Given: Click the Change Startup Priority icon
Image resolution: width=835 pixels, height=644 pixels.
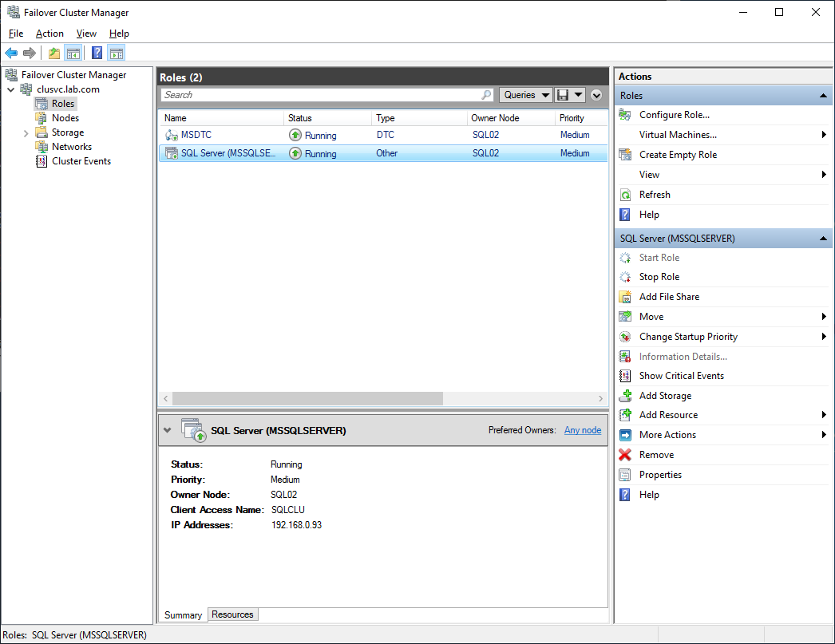Looking at the screenshot, I should 625,337.
